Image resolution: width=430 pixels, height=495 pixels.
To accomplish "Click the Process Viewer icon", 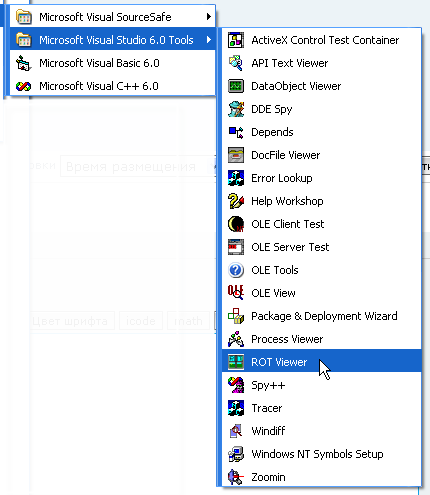I will [236, 339].
